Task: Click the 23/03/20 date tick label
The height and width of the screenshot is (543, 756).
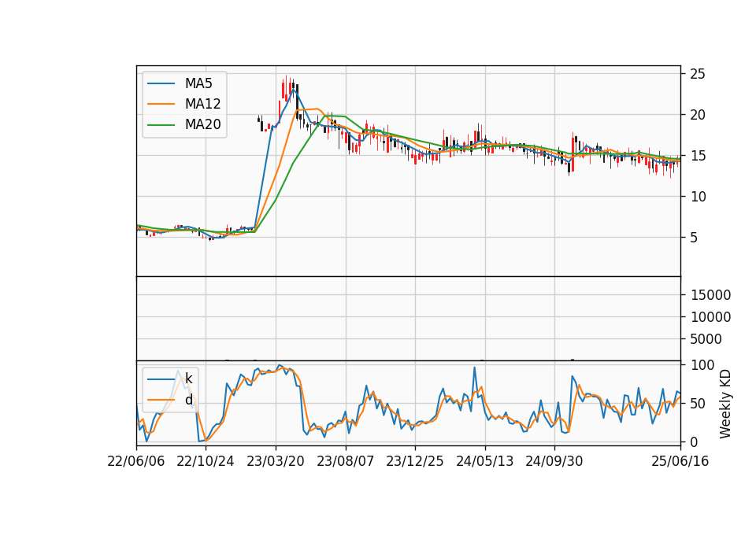Action: click(x=276, y=461)
